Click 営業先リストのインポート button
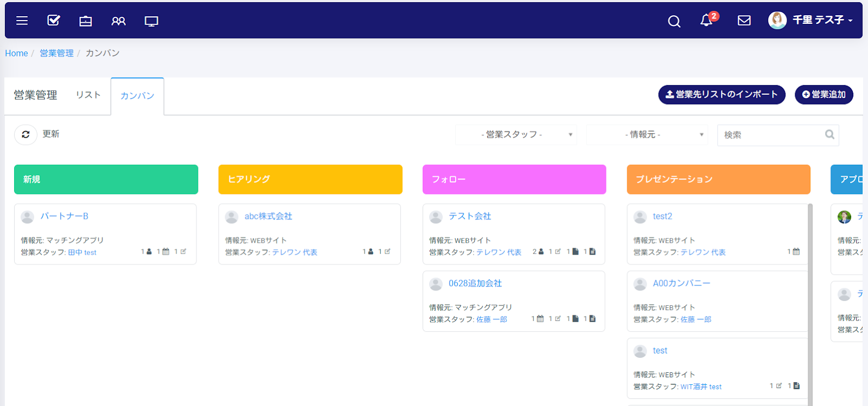 tap(722, 94)
